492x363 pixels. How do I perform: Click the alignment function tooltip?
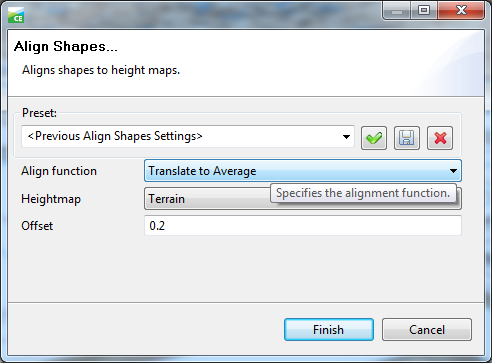pyautogui.click(x=363, y=193)
